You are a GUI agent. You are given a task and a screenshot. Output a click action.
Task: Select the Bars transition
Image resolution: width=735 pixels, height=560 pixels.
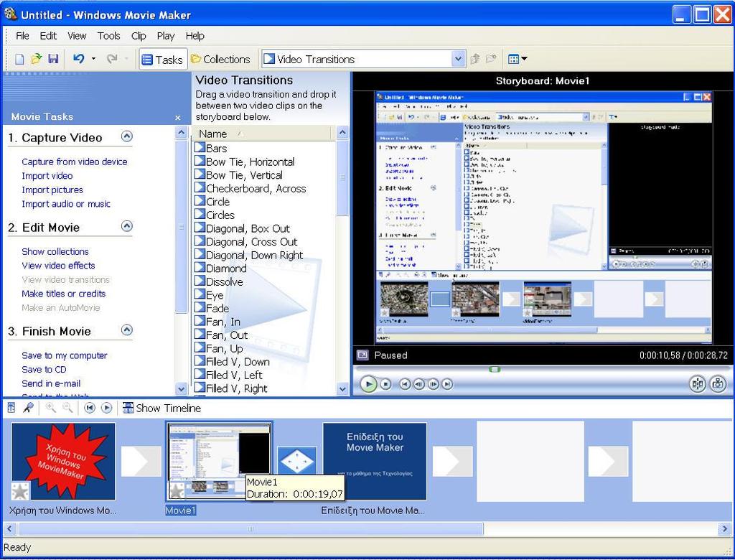(x=210, y=148)
